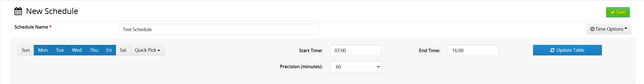This screenshot has width=644, height=84.
Task: Click the Start Time input field
Action: [355, 50]
